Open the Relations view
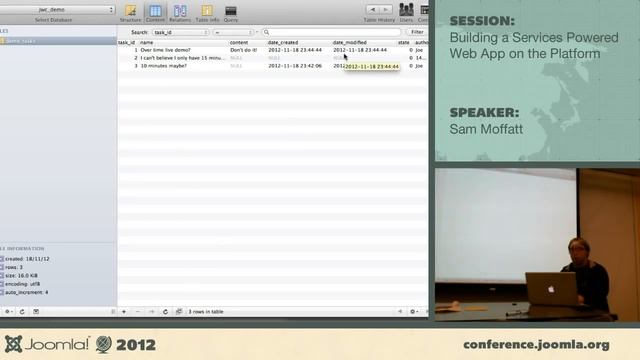This screenshot has width=640, height=360. tap(180, 13)
